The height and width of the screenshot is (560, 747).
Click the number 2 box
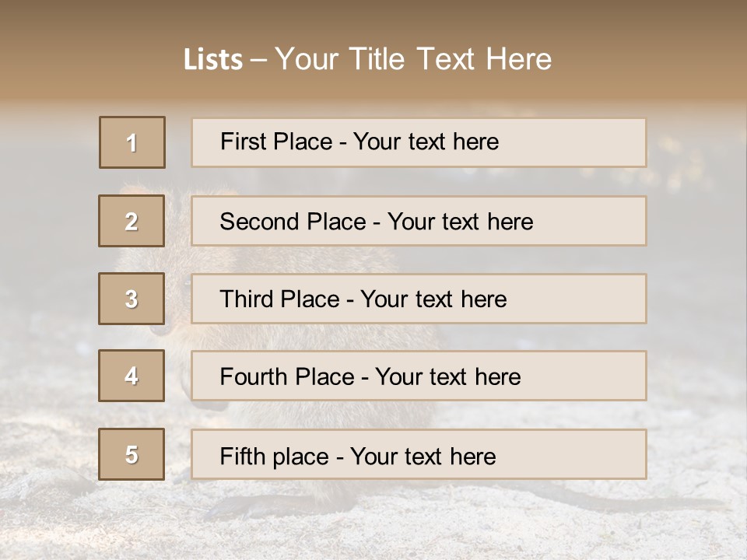click(x=132, y=221)
